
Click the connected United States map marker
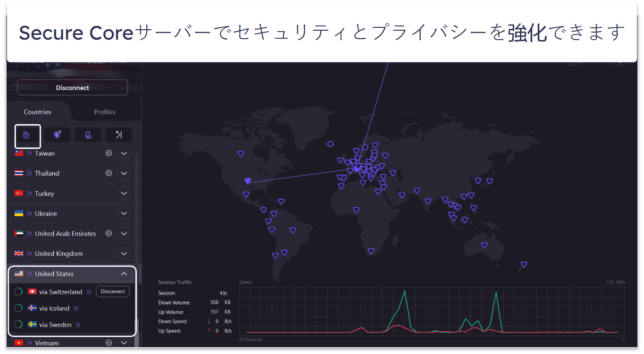point(248,181)
